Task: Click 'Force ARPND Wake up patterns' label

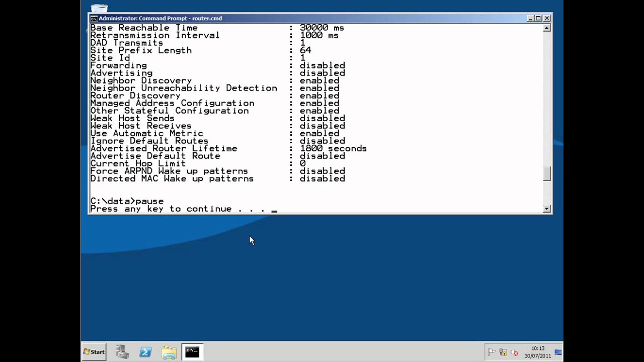Action: pyautogui.click(x=169, y=171)
